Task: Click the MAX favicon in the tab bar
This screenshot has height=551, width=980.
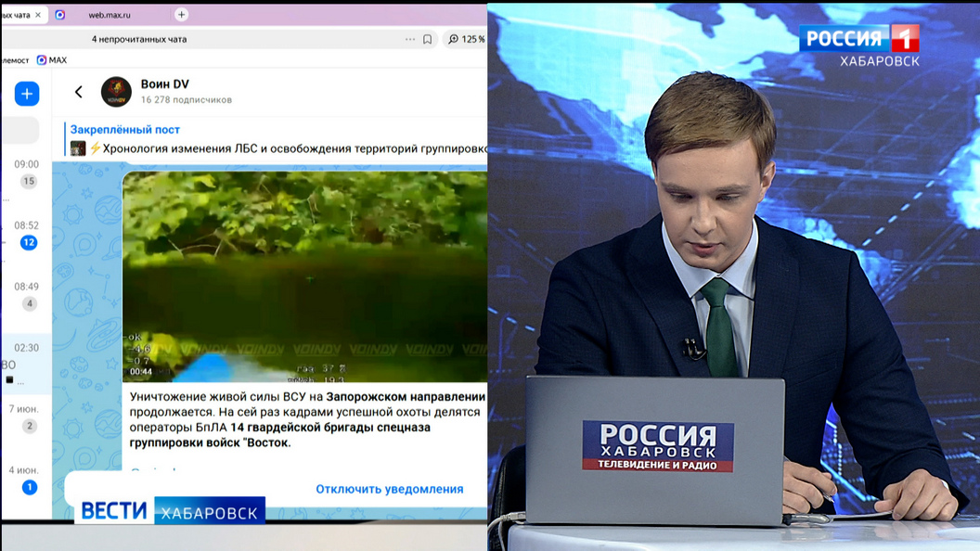Action: tap(60, 14)
